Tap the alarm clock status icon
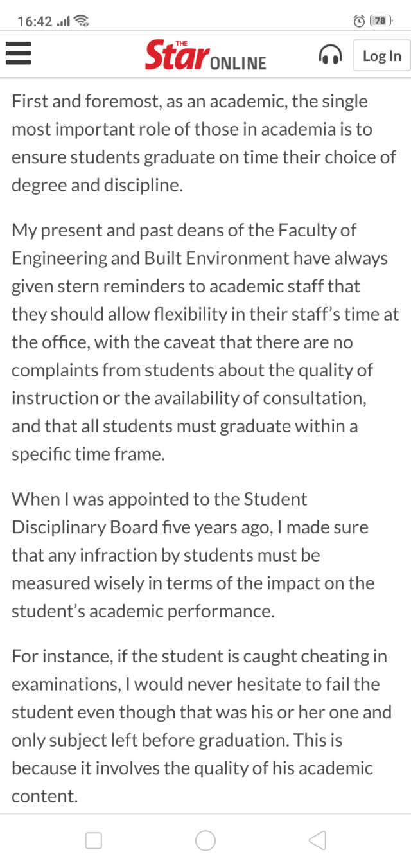 click(x=359, y=21)
